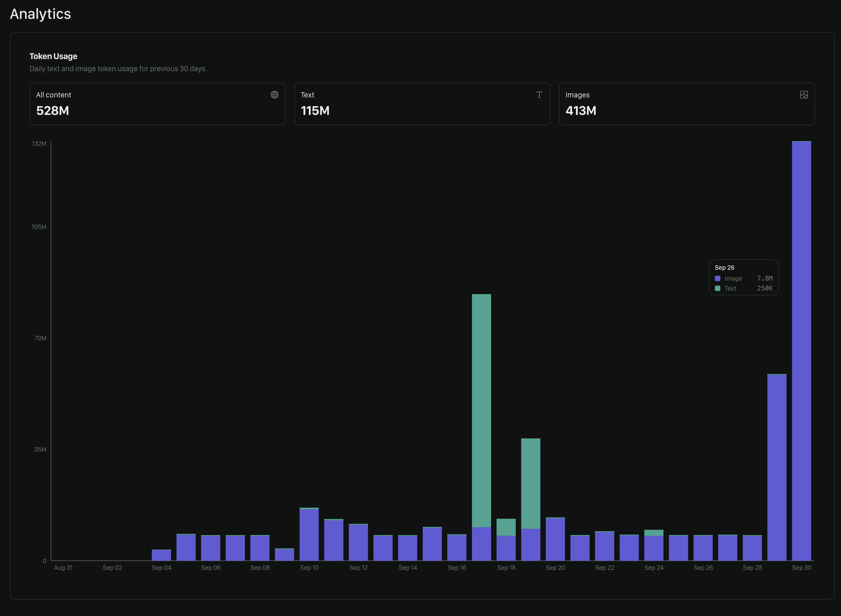Click the image icon on Images card
This screenshot has width=841, height=616.
pyautogui.click(x=804, y=95)
